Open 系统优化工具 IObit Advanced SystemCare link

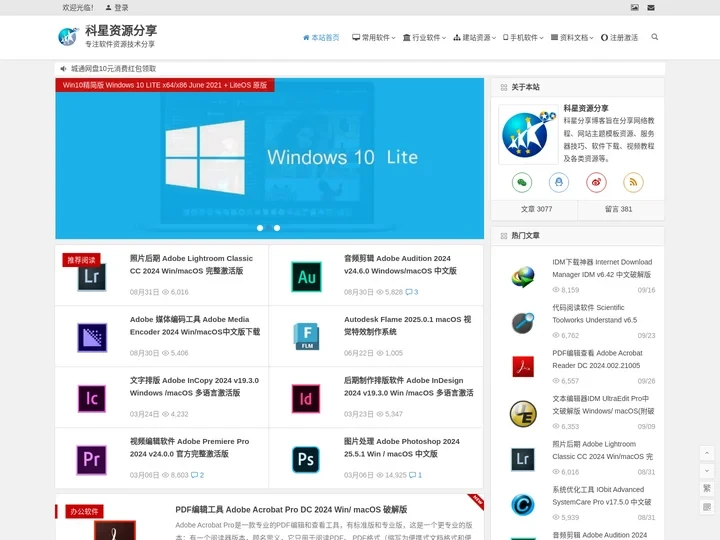[x=602, y=495]
